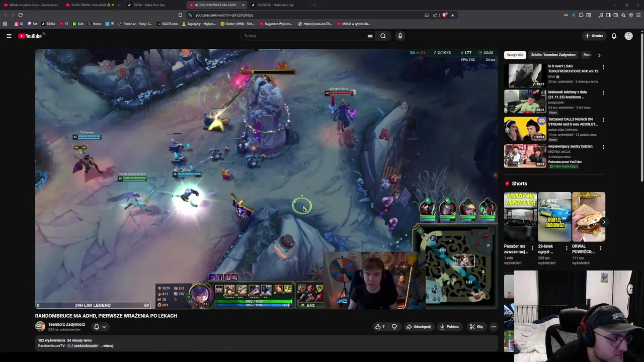Image resolution: width=644 pixels, height=362 pixels.
Task: Open 'UGRYZŁ RADIOWÓZ' short thumbnail
Action: click(x=554, y=217)
